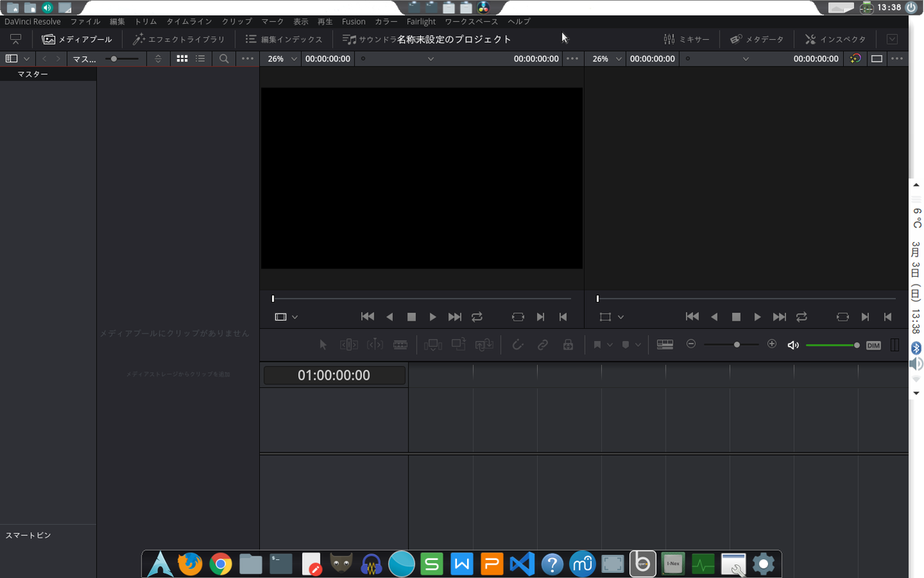Click the timeline zoom-in plus icon
924x578 pixels.
tap(772, 345)
